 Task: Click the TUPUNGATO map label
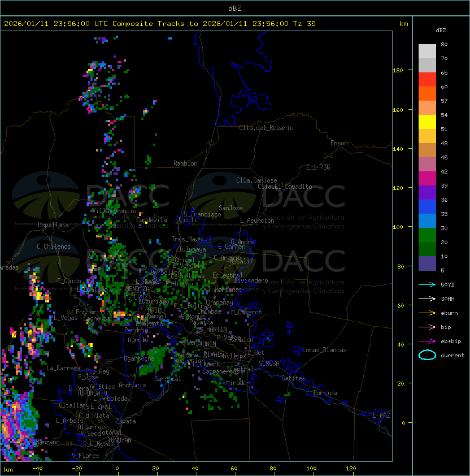click(92, 393)
